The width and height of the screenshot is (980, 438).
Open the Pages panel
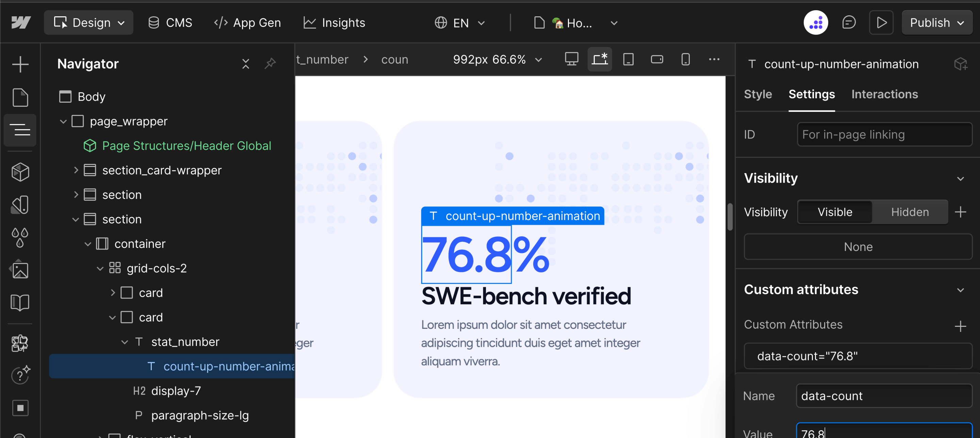click(20, 97)
